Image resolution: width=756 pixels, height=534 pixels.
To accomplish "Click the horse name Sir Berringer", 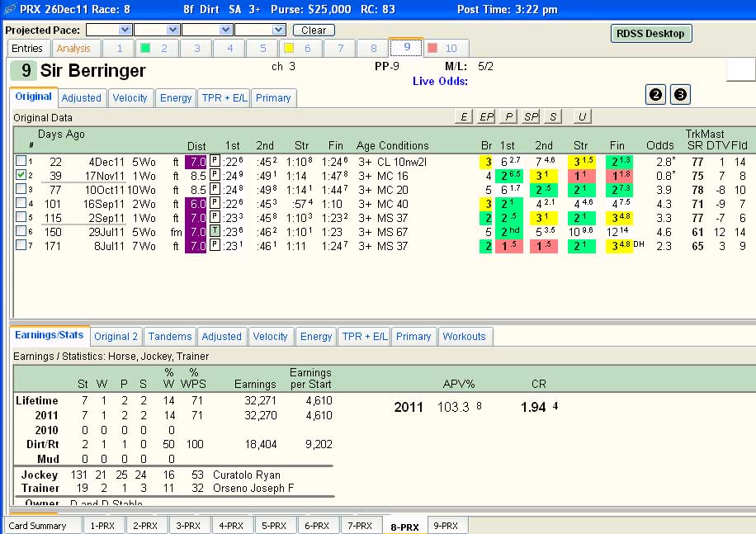I will point(92,71).
